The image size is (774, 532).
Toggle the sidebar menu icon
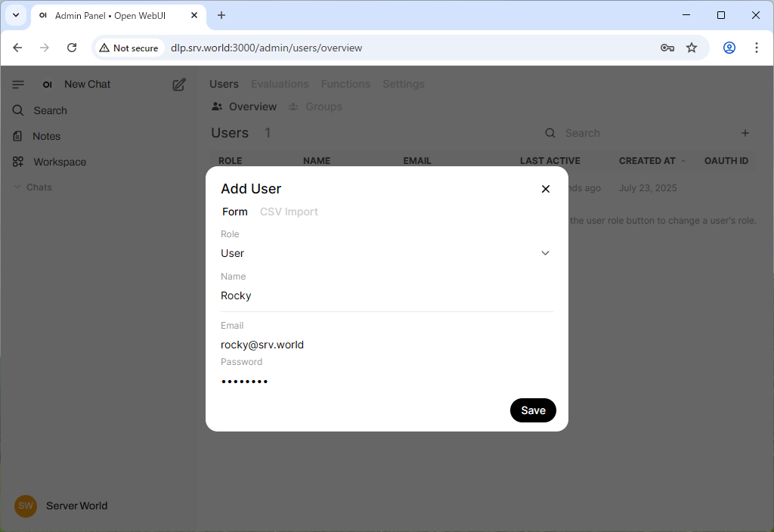[18, 85]
